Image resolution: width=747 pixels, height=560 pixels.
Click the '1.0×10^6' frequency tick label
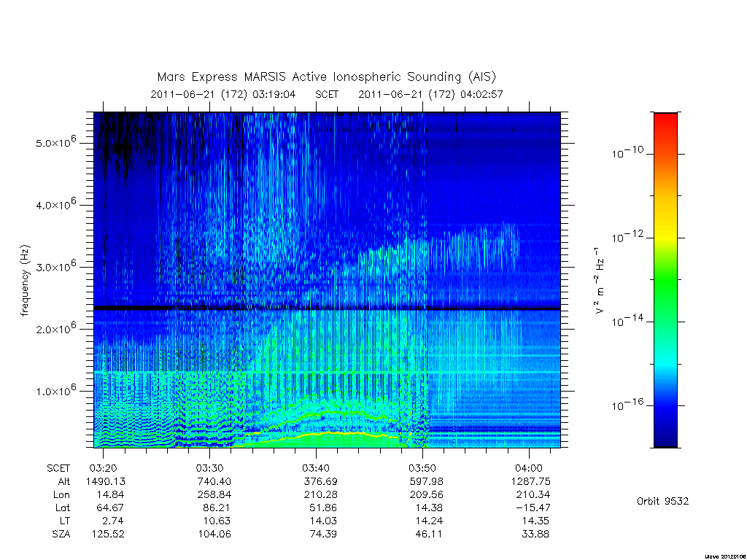[x=56, y=390]
